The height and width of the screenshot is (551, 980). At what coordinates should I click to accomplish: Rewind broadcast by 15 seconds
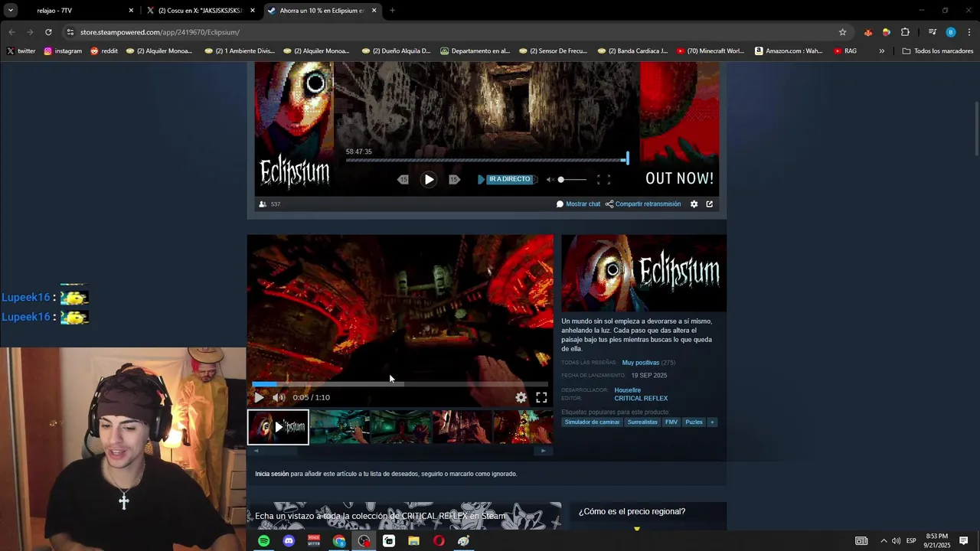click(x=403, y=179)
